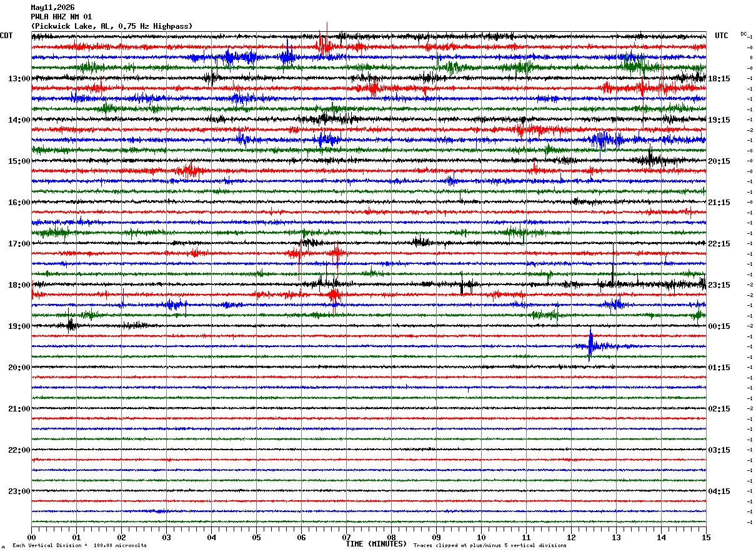Click the red burst at top near minute 6
This screenshot has height=554, width=756.
(323, 44)
